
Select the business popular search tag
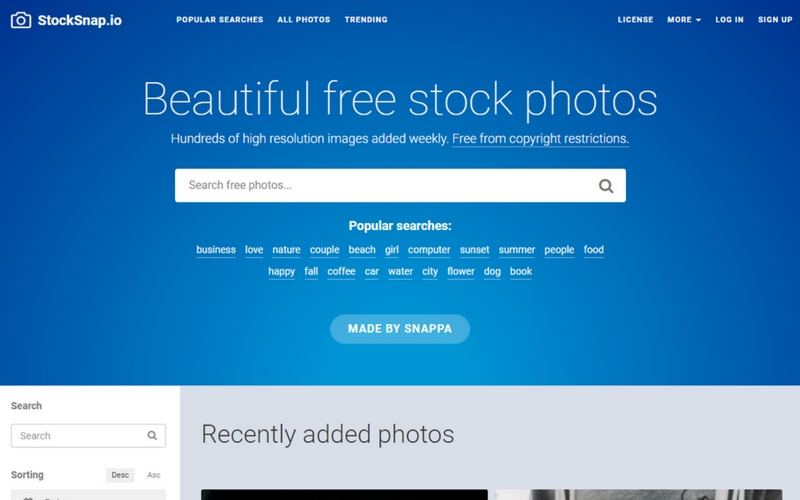coord(216,250)
